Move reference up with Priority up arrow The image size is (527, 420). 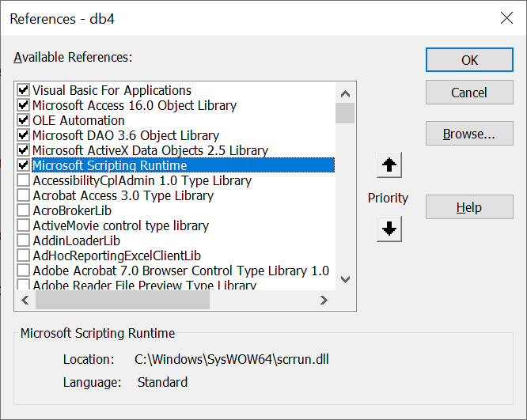pos(389,165)
